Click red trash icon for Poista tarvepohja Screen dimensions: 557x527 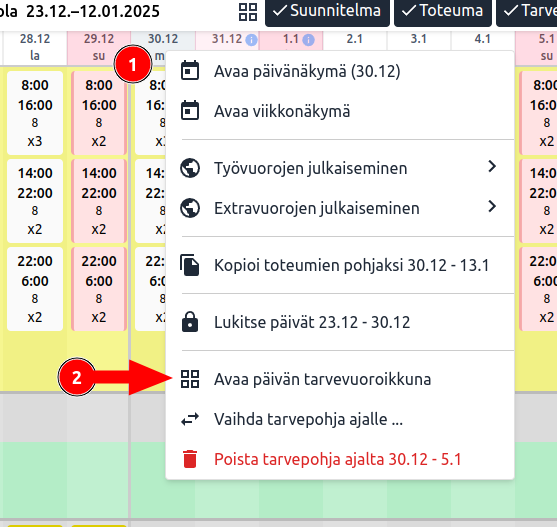[190, 459]
